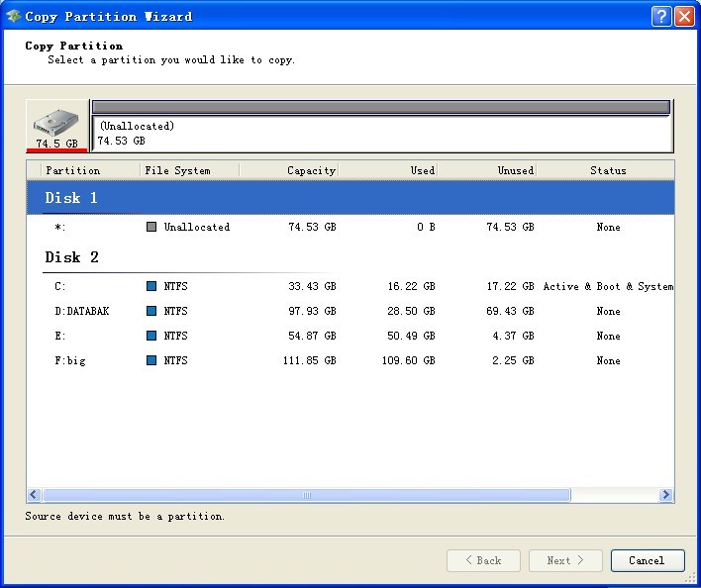Click the 111.85 GB capacity cell
Image resolution: width=701 pixels, height=588 pixels.
coord(309,360)
